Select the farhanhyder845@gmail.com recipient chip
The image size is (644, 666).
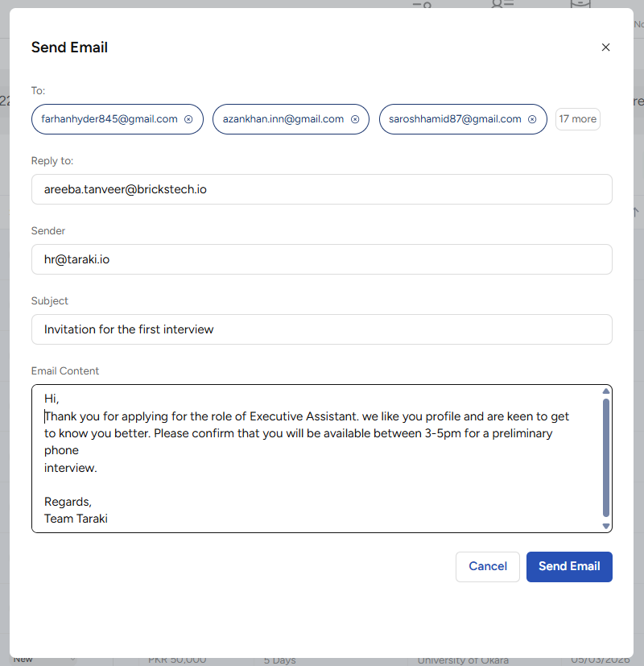pos(109,119)
